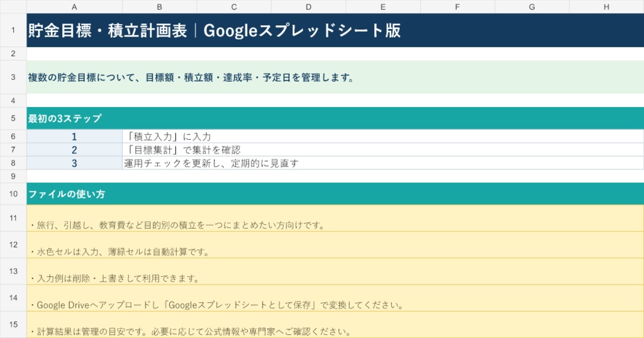Select the step number 1 cell

(74, 137)
